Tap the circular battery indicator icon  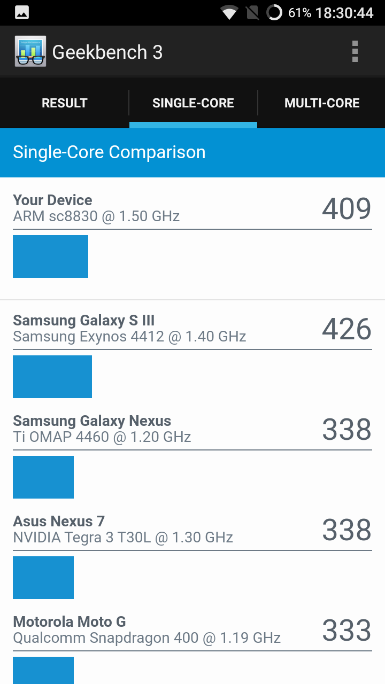click(x=274, y=13)
